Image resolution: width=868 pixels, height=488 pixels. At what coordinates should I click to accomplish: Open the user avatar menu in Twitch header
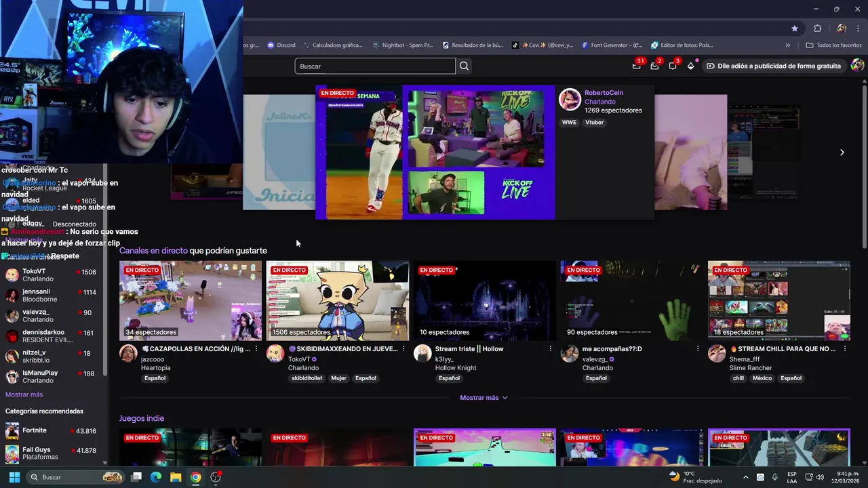coord(857,66)
